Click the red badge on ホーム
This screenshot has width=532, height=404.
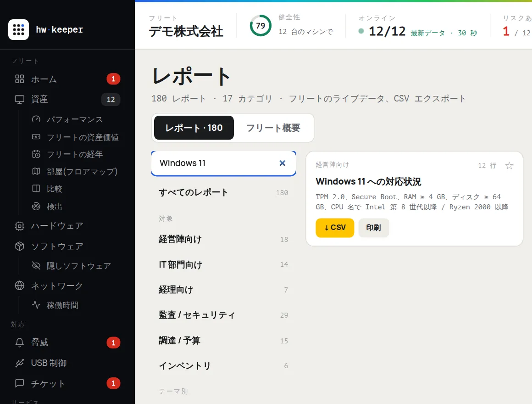pyautogui.click(x=113, y=79)
